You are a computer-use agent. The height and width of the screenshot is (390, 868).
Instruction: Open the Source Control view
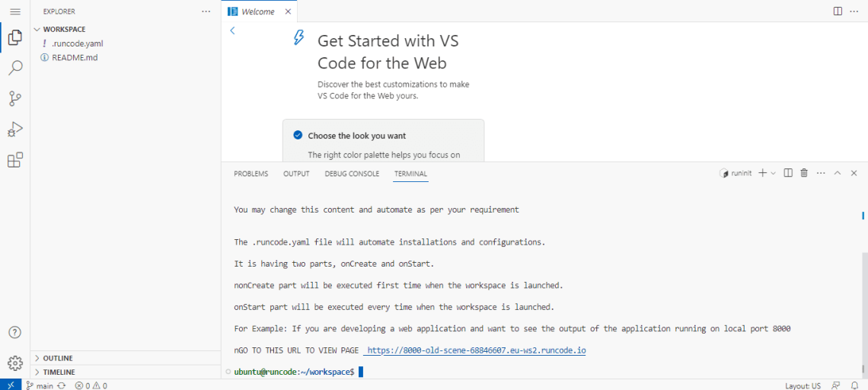point(15,98)
